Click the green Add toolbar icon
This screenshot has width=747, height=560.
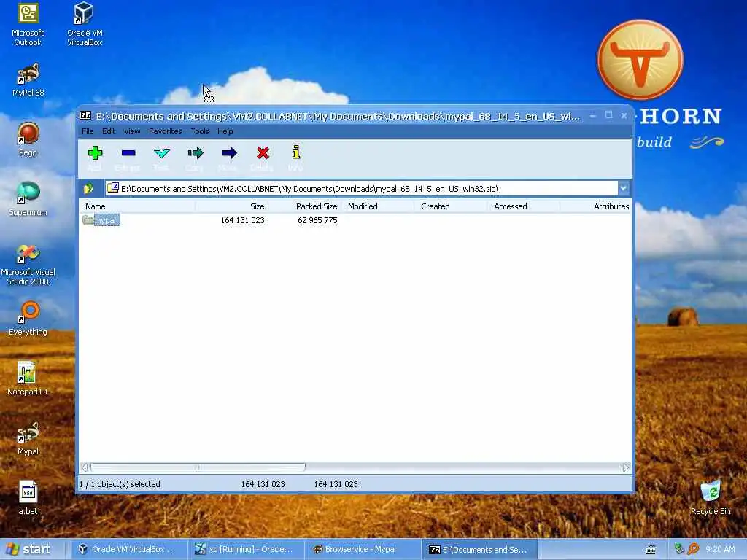pos(96,153)
